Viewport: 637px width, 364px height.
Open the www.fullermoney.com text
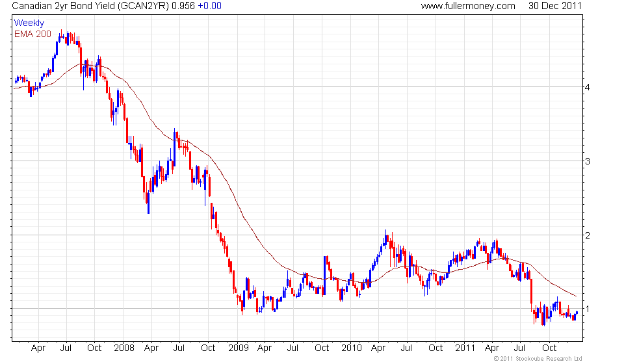pos(468,6)
